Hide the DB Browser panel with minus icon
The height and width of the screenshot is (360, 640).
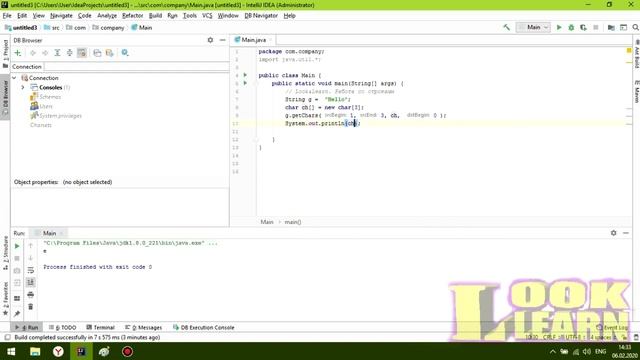[x=222, y=40]
